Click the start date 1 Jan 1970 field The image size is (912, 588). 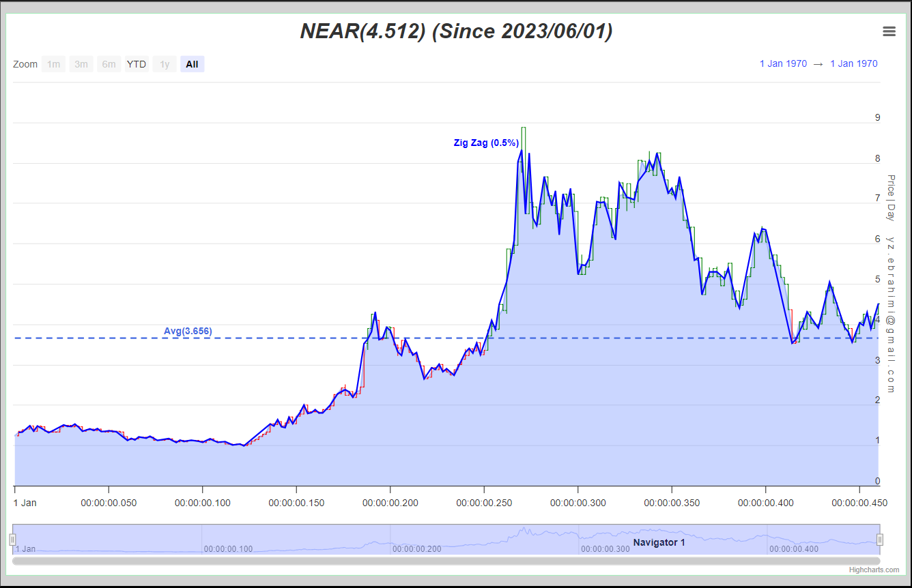point(783,63)
